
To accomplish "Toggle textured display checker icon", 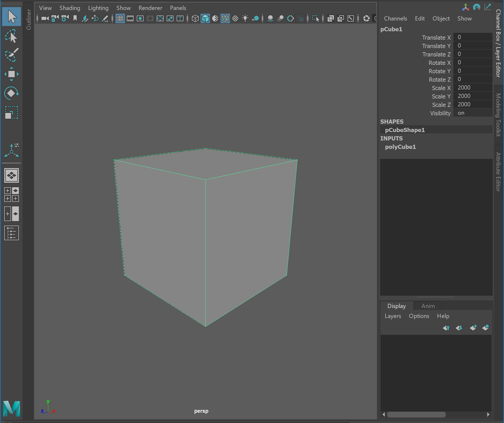I will (235, 18).
